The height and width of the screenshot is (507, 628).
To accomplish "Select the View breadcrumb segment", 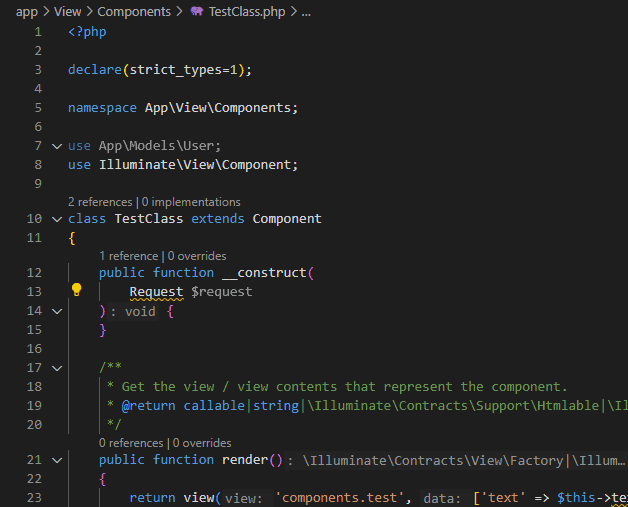I will pyautogui.click(x=67, y=12).
